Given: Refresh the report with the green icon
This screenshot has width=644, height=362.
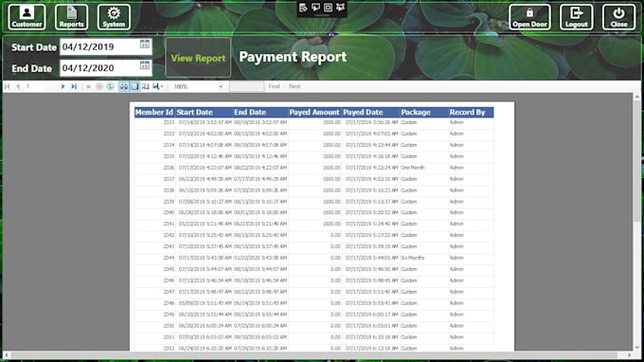Looking at the screenshot, I should pos(110,86).
